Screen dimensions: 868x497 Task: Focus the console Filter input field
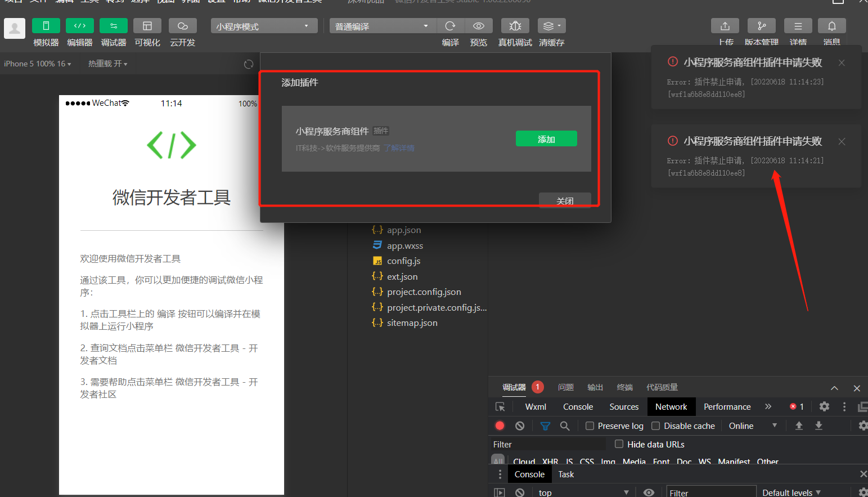click(x=711, y=492)
